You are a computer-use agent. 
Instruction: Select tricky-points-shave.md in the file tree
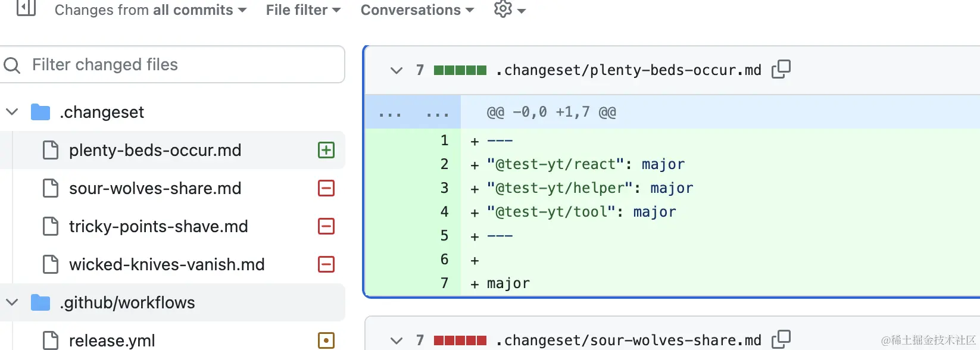coord(158,226)
